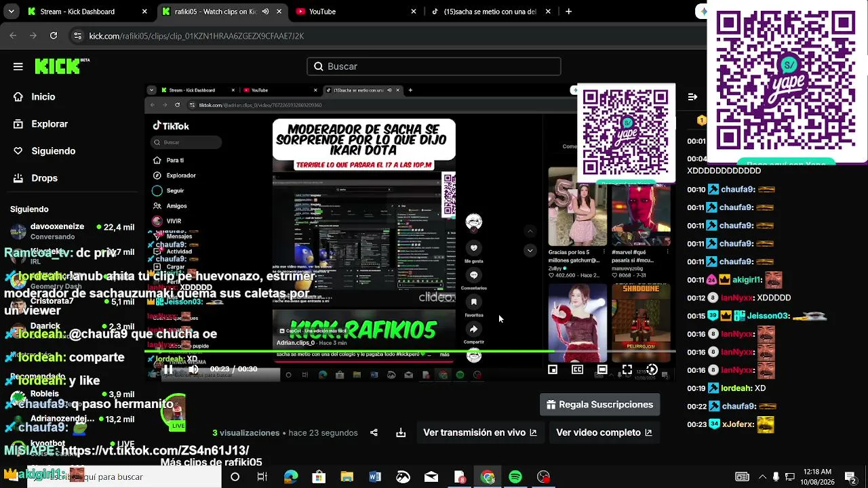Viewport: 868px width, 488px height.
Task: Click the lordeah username beside XD in chat
Action: tap(736, 388)
